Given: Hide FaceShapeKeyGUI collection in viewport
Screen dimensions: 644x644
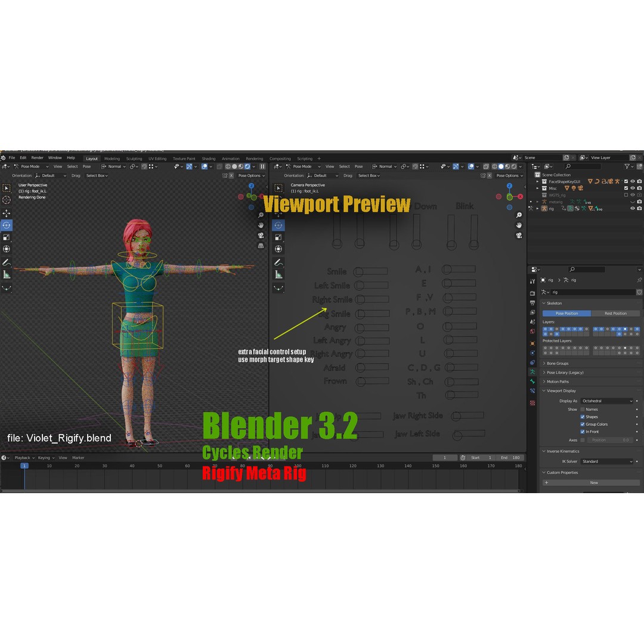Looking at the screenshot, I should [x=633, y=181].
